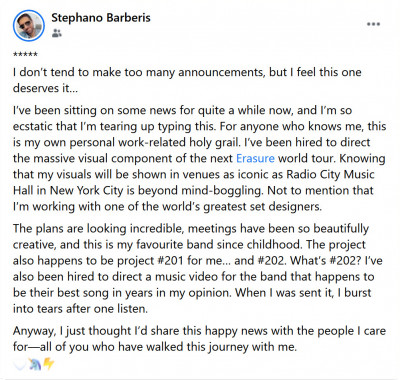This screenshot has width=400, height=380.
Task: Click the unicorn emoji
Action: click(x=34, y=365)
